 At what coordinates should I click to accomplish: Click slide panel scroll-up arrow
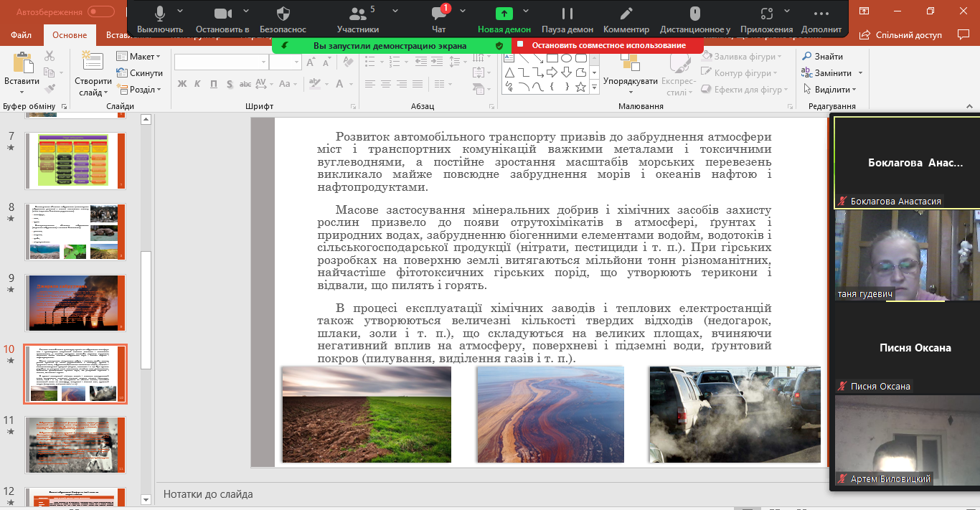(x=146, y=120)
